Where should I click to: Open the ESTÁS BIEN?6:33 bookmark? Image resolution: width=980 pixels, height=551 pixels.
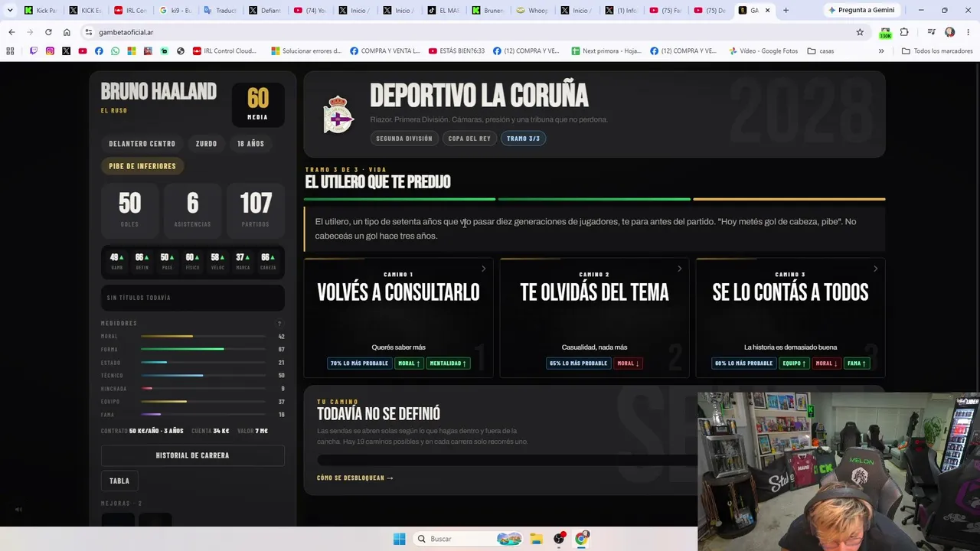coord(456,51)
